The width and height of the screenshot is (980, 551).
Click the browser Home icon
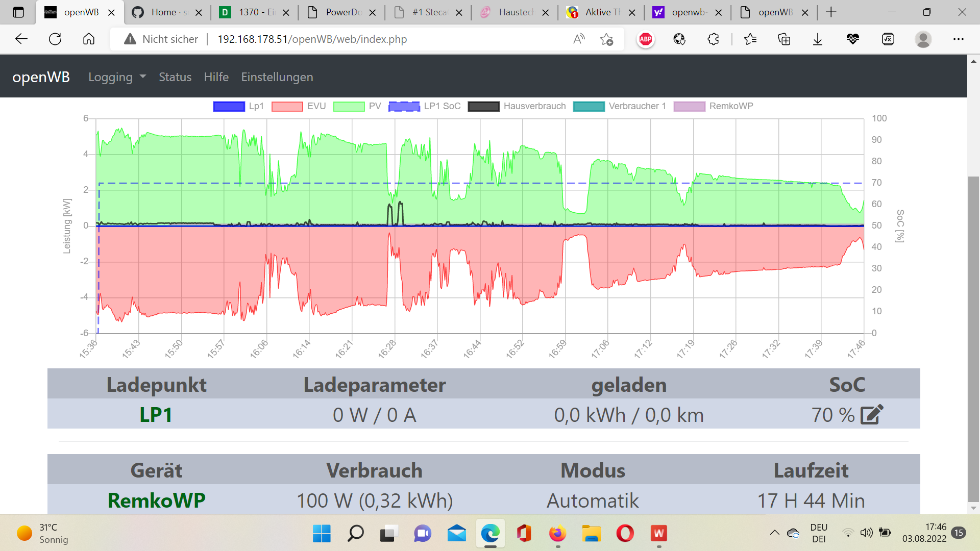[89, 39]
